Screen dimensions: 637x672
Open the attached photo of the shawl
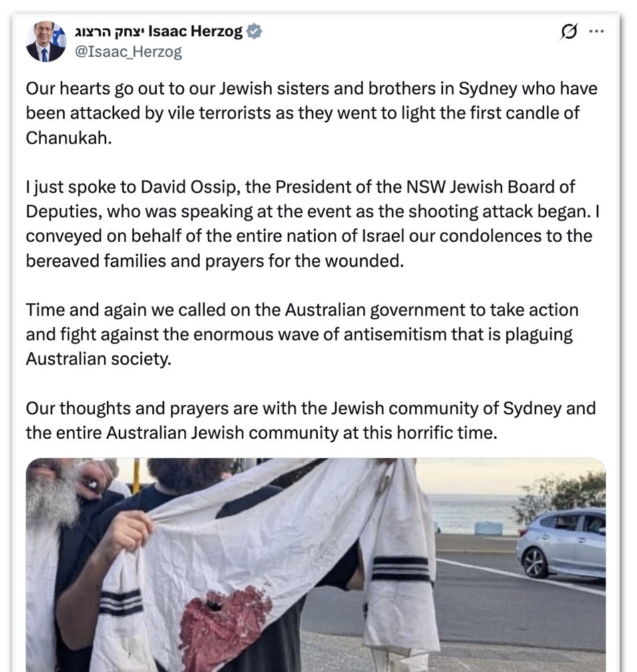316,565
